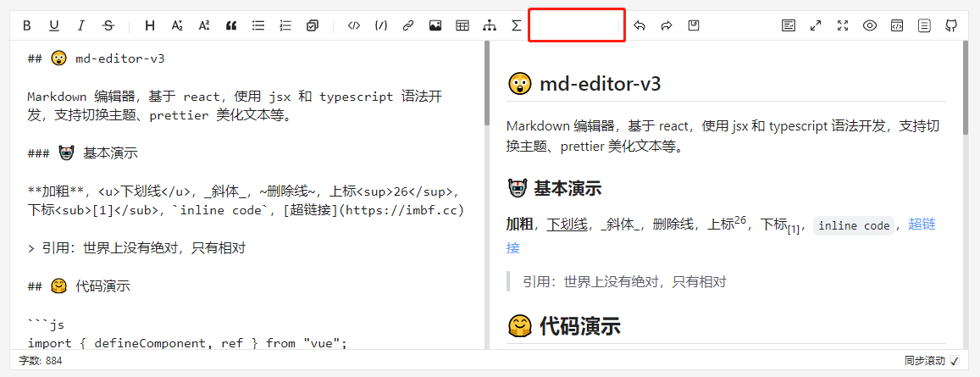Insert an unordered bullet list

[258, 25]
